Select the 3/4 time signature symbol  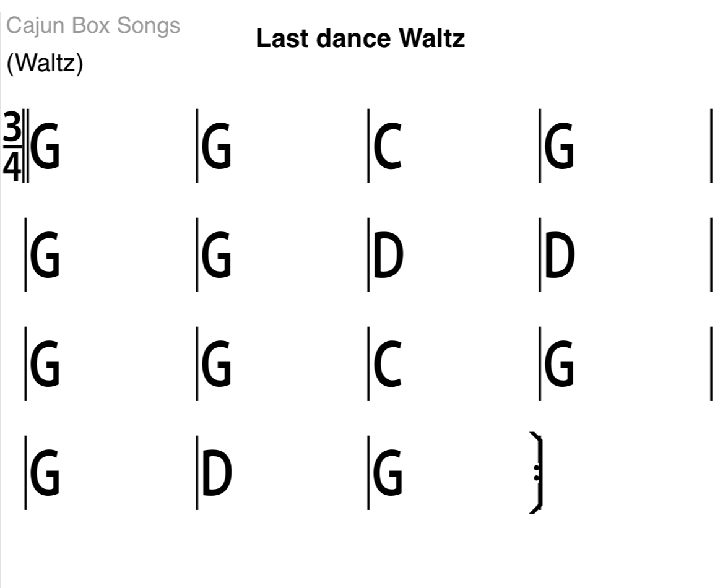[12, 146]
